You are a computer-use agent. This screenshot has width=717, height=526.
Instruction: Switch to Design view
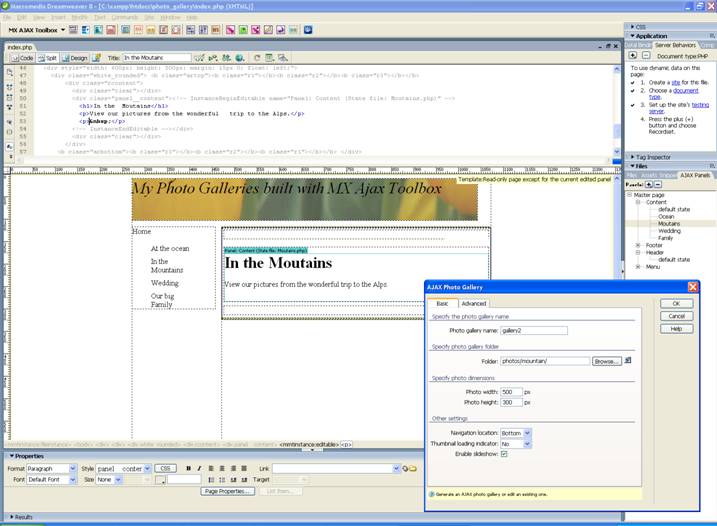click(75, 58)
